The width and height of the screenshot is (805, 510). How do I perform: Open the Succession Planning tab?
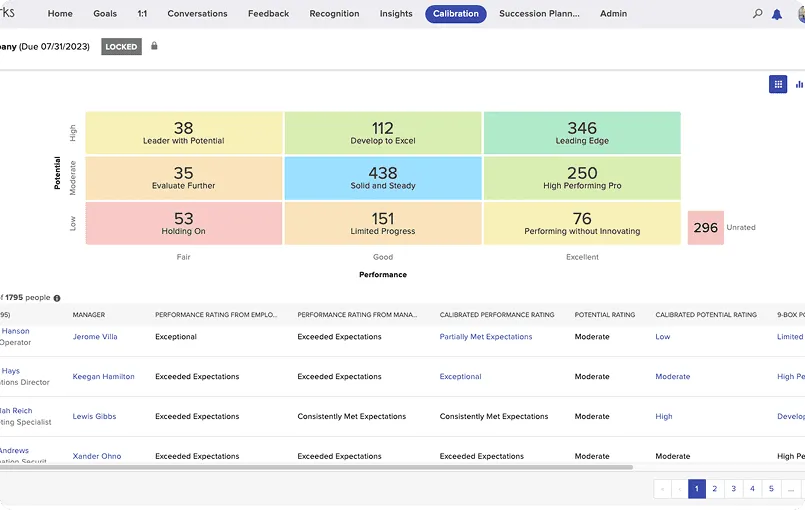point(539,14)
